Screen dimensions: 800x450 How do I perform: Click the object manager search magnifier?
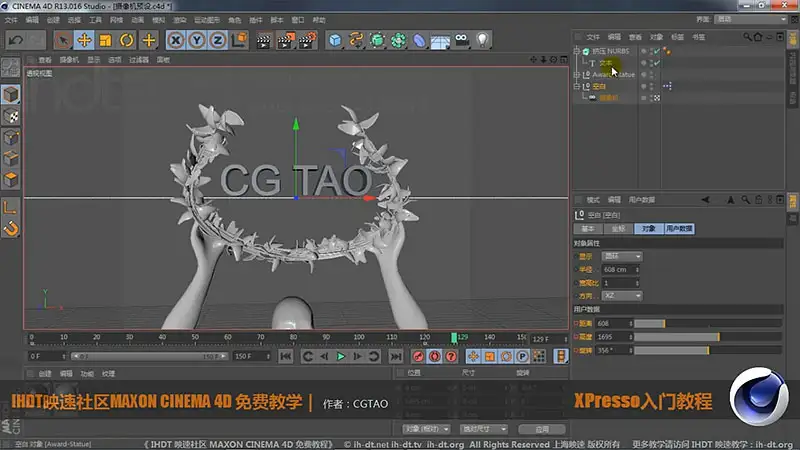(x=747, y=37)
